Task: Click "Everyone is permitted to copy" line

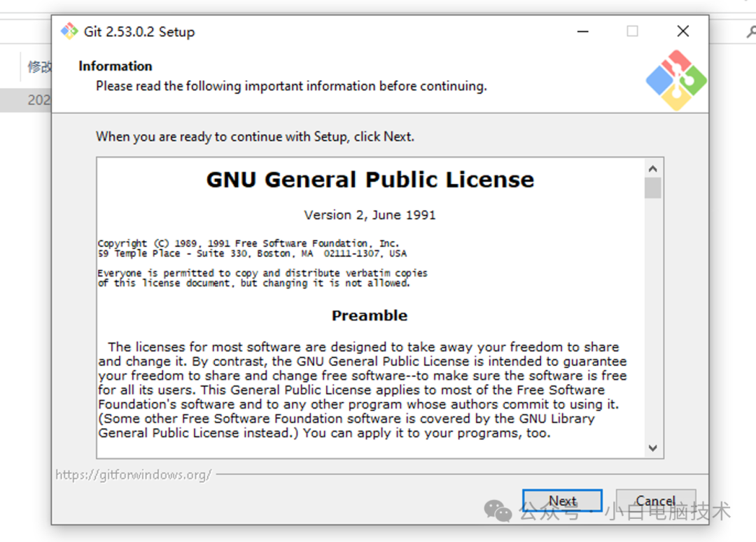Action: [262, 273]
